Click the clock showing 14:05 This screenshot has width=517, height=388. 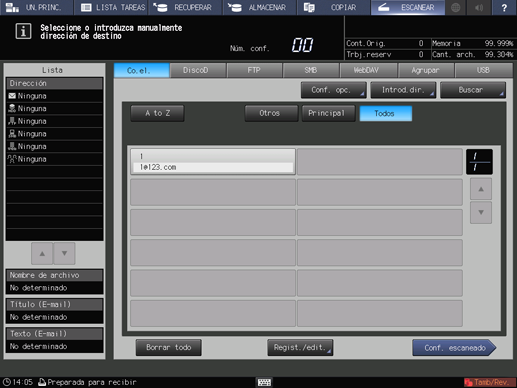coord(18,382)
